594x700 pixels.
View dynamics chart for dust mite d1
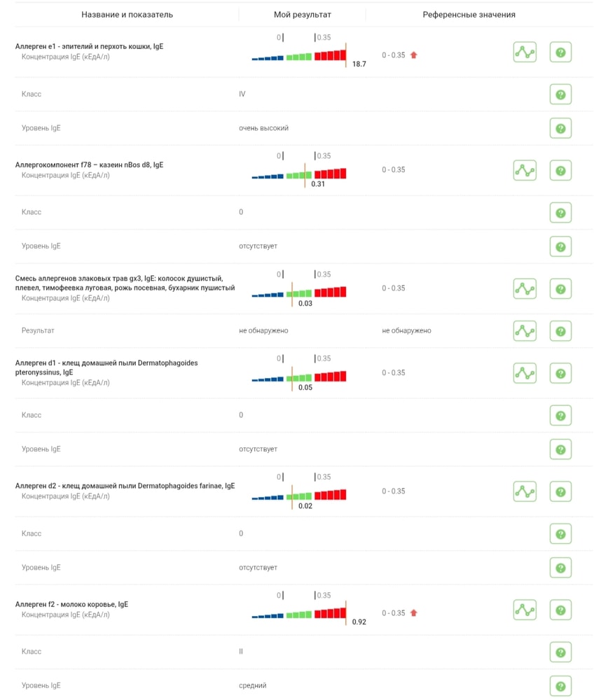[x=525, y=372]
